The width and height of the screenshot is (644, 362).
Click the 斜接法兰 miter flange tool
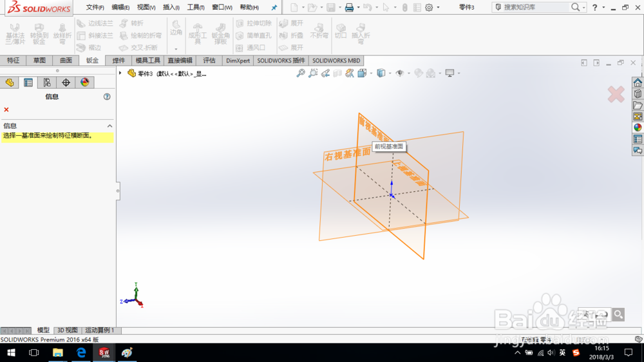click(x=95, y=35)
